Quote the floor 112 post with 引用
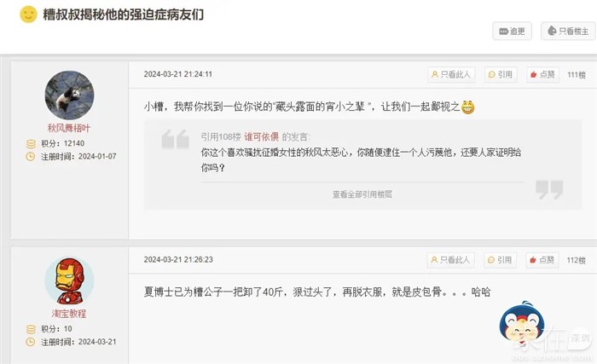Image resolution: width=597 pixels, height=364 pixels. click(x=500, y=260)
